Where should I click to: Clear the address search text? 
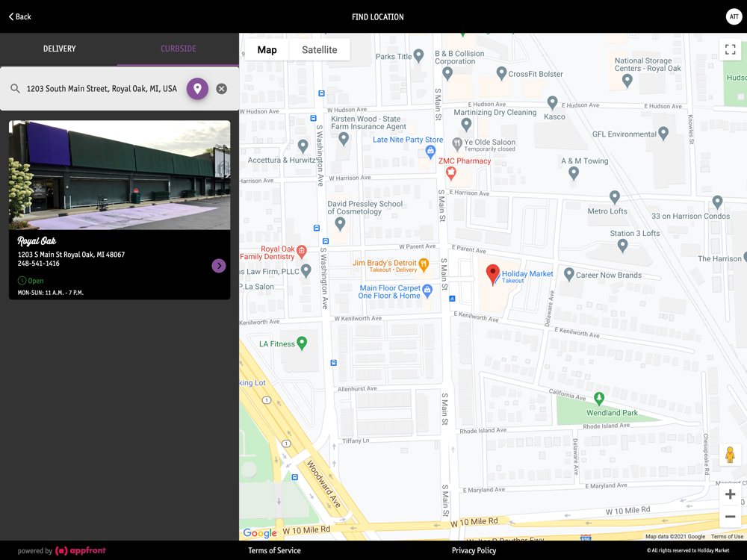(x=222, y=89)
